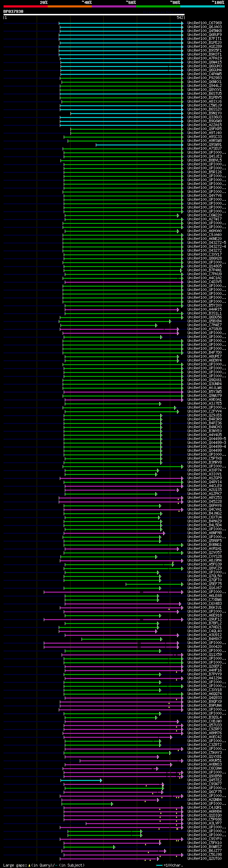Select label UniRef100_A2QNB4
This screenshot has height=868, width=228.
click(204, 800)
